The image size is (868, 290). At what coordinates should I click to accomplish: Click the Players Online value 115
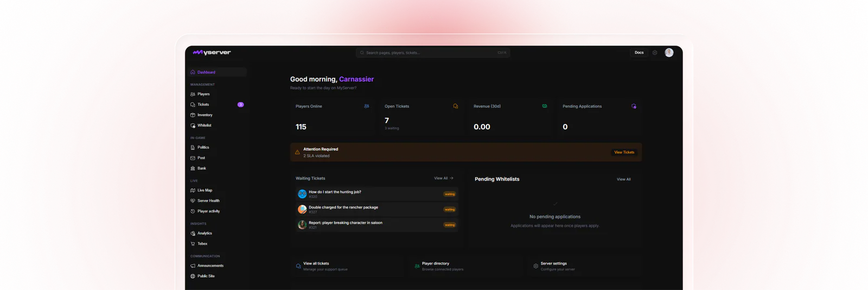coord(301,127)
